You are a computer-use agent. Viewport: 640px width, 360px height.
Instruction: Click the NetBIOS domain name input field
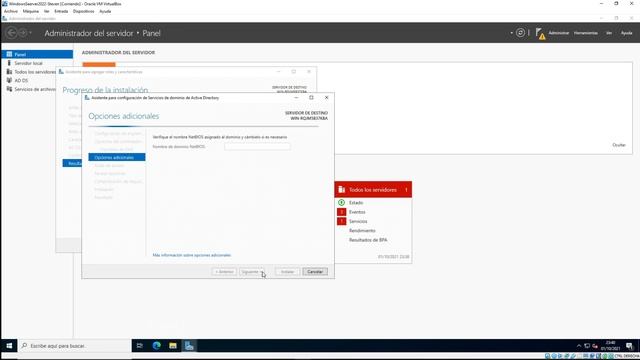pos(257,147)
